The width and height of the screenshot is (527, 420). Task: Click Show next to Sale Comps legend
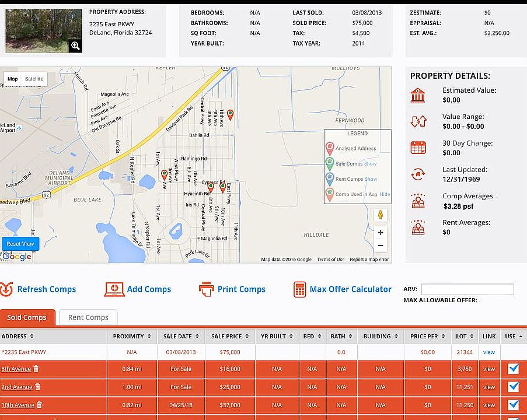point(371,164)
